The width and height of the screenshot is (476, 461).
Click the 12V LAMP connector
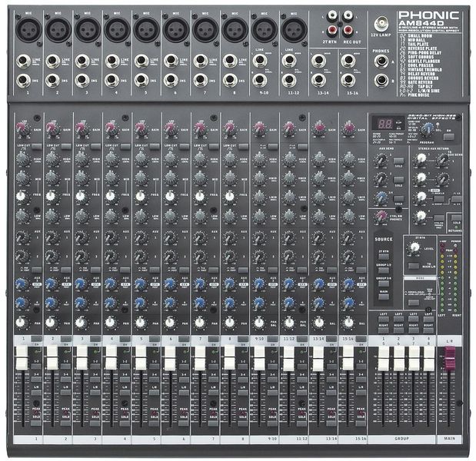(x=381, y=24)
